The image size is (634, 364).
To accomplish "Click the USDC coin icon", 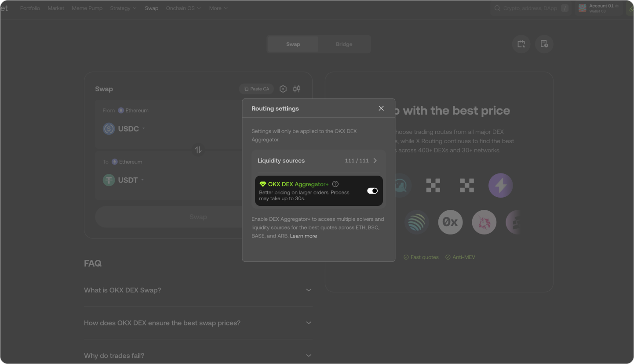I will coord(109,129).
